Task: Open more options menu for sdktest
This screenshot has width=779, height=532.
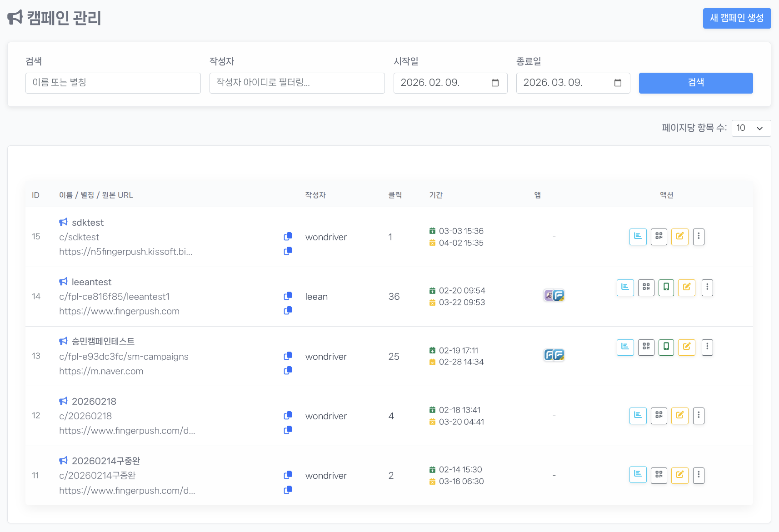Action: coord(699,237)
